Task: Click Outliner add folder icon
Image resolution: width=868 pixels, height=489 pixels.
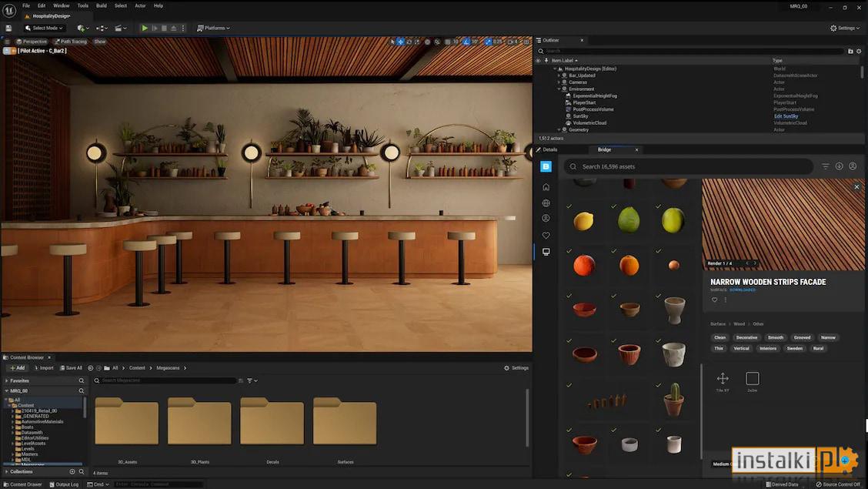Action: (x=850, y=51)
